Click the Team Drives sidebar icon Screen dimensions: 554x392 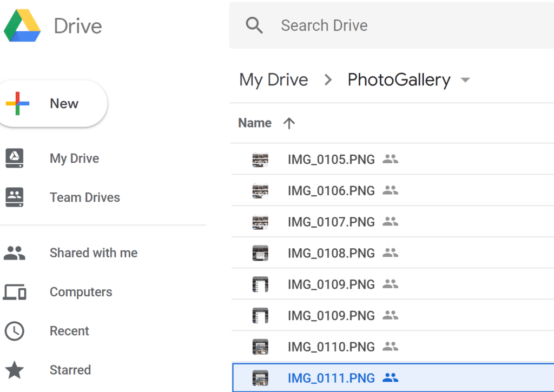[15, 197]
